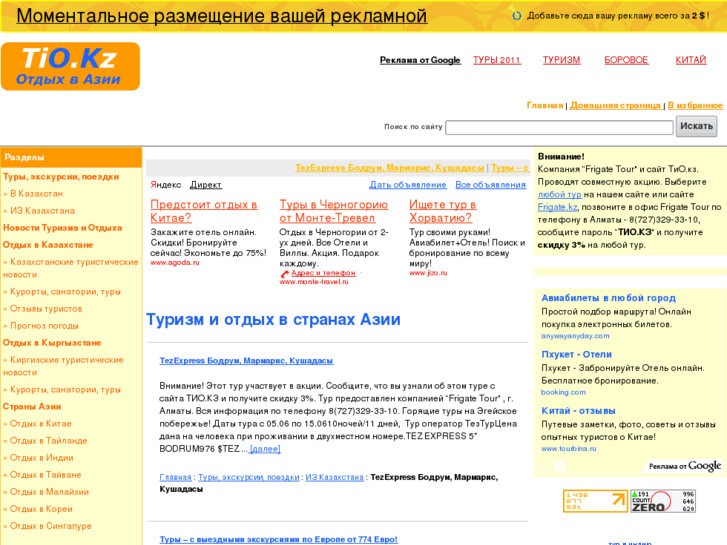This screenshot has width=727, height=545.
Task: Click the Искать search button
Action: (696, 126)
